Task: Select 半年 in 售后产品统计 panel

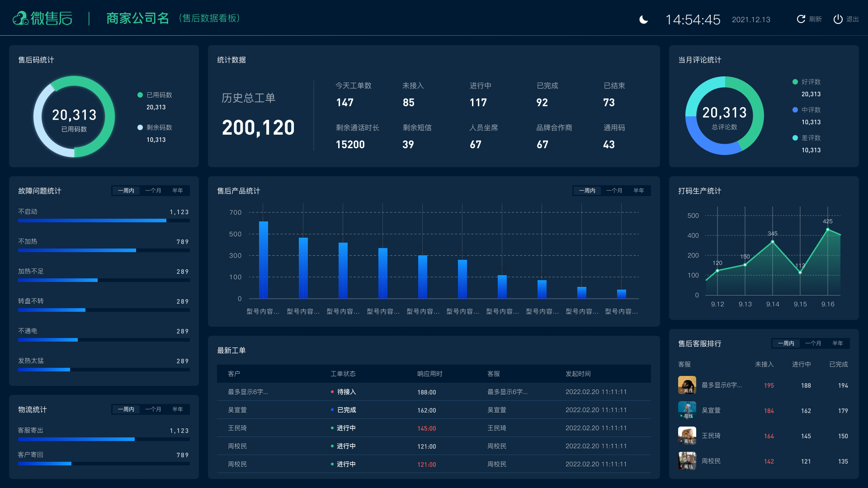Action: pyautogui.click(x=638, y=191)
